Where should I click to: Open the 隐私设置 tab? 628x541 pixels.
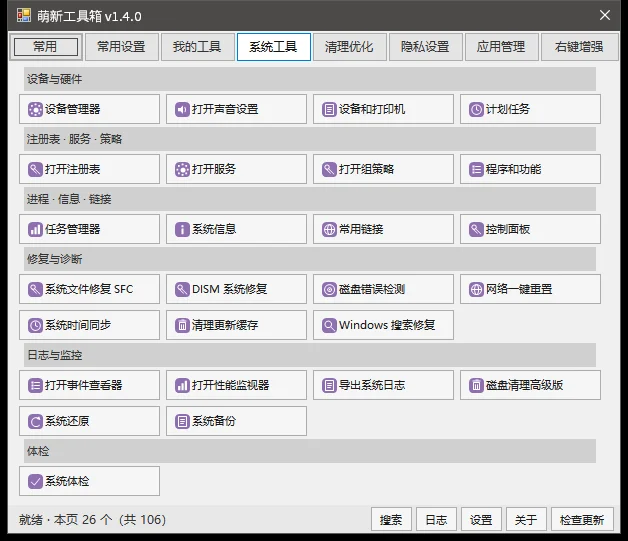pyautogui.click(x=425, y=47)
